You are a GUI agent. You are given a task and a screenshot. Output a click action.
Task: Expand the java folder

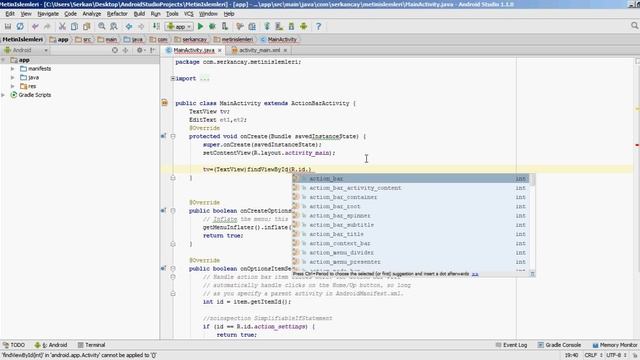[13, 78]
